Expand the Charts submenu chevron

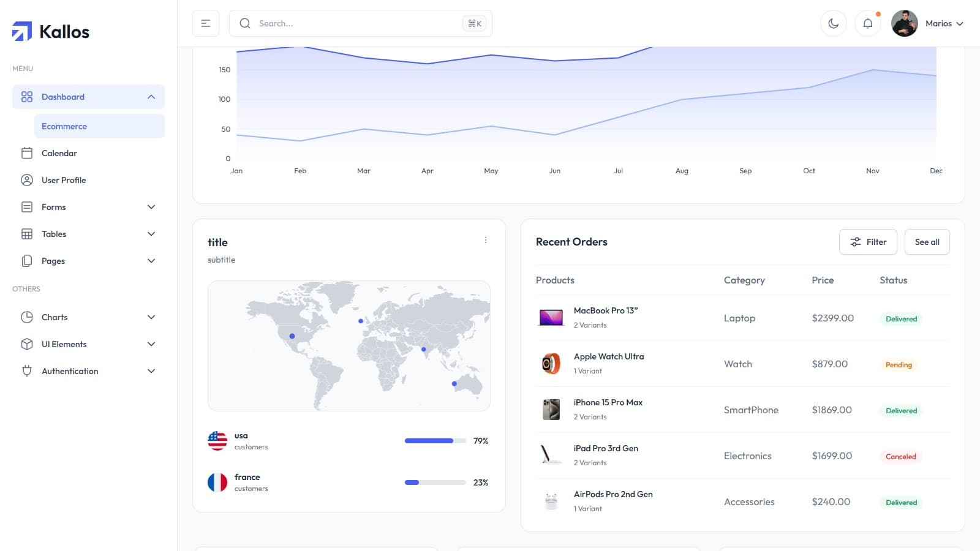pos(151,317)
